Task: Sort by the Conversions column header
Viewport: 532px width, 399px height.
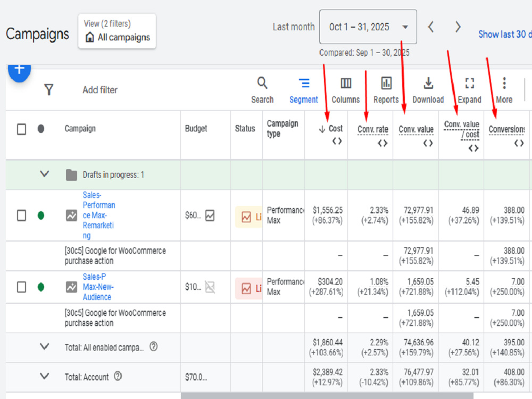Action: click(507, 130)
